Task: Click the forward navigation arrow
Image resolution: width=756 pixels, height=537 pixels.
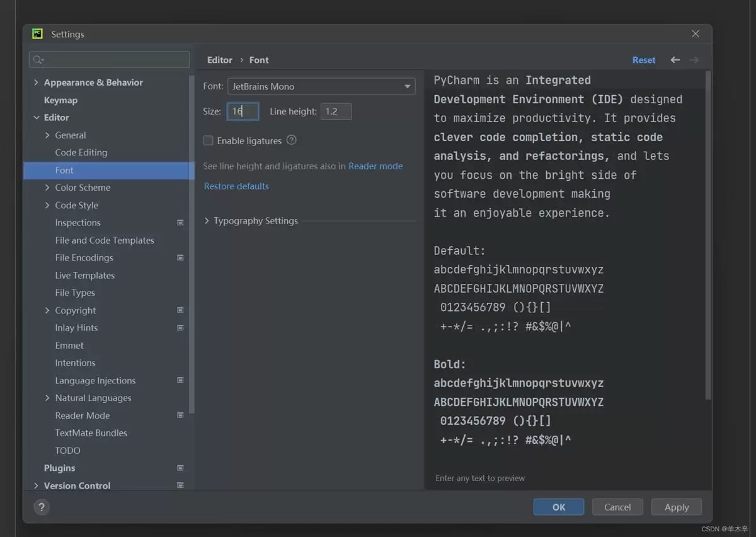Action: coord(694,60)
